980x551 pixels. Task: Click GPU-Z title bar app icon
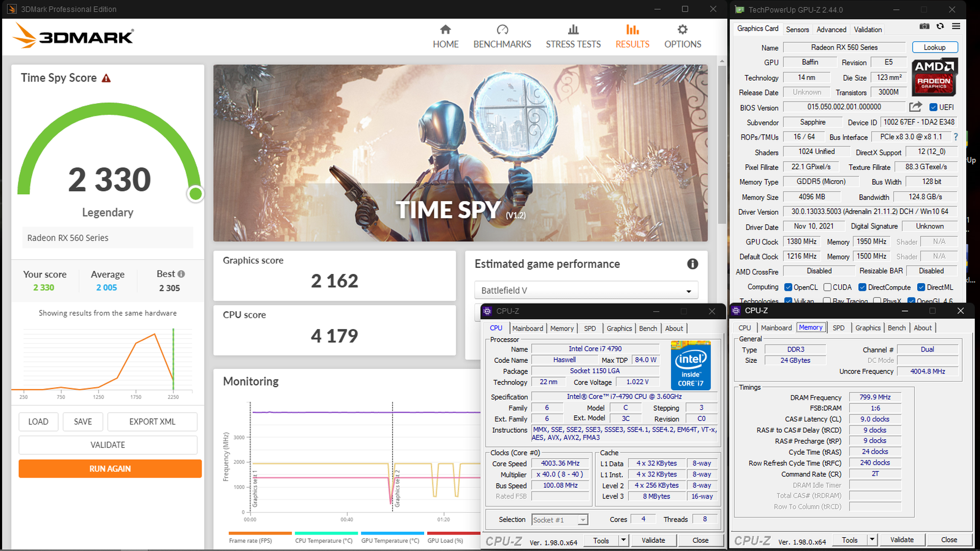[x=739, y=9]
